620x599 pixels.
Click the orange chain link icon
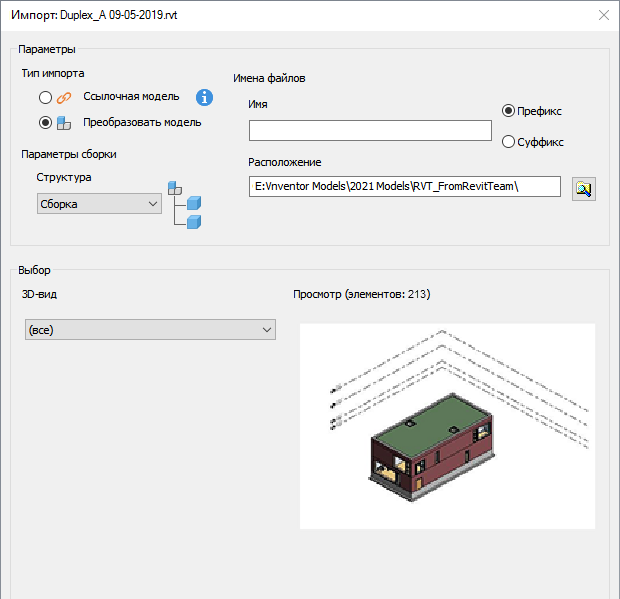[64, 97]
